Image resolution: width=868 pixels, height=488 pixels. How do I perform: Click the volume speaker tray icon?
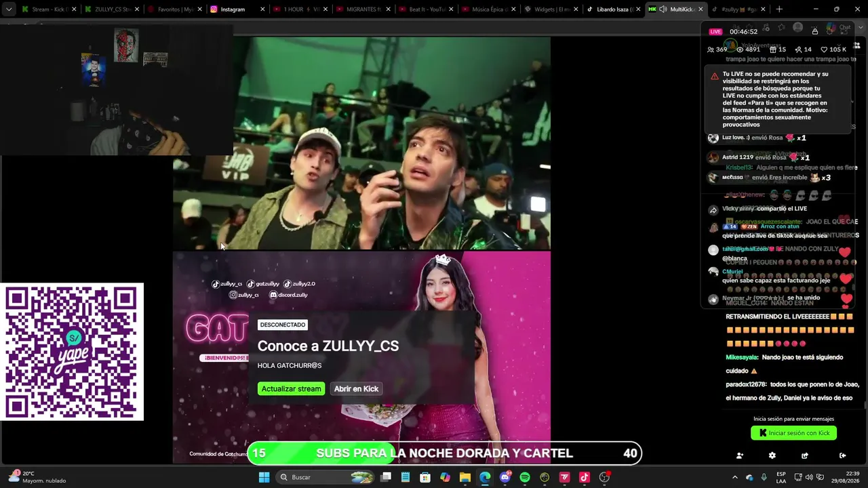809,477
